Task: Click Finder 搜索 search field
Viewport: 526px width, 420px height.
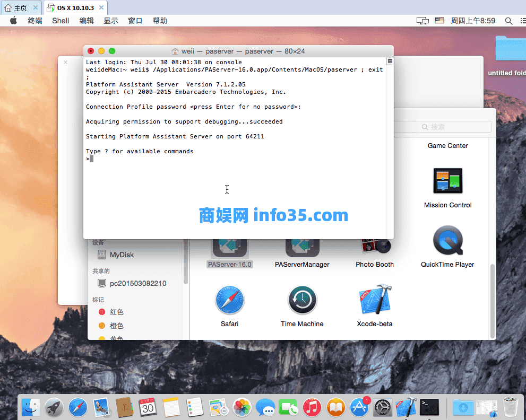Action: pos(443,127)
